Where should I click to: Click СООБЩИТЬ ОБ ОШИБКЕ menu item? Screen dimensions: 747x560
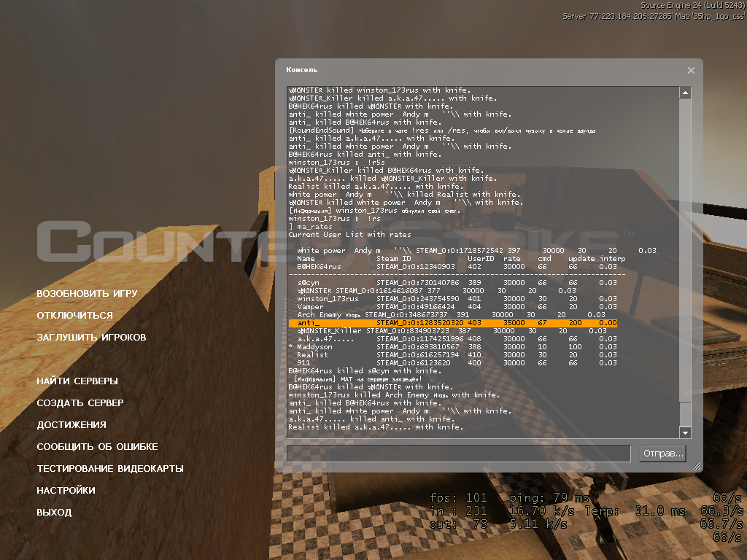point(97,447)
